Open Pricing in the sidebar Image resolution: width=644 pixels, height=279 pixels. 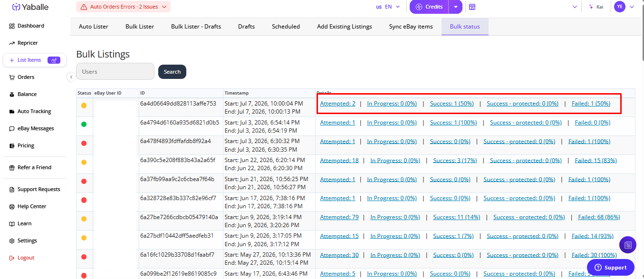pyautogui.click(x=26, y=145)
